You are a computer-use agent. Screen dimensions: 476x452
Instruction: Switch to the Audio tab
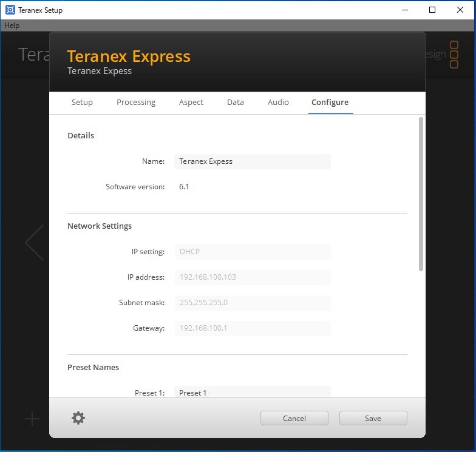(x=278, y=103)
